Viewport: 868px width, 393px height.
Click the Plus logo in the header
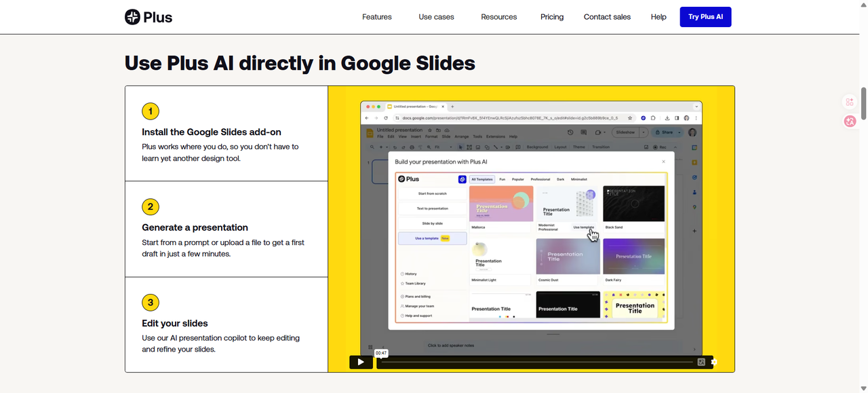click(149, 17)
